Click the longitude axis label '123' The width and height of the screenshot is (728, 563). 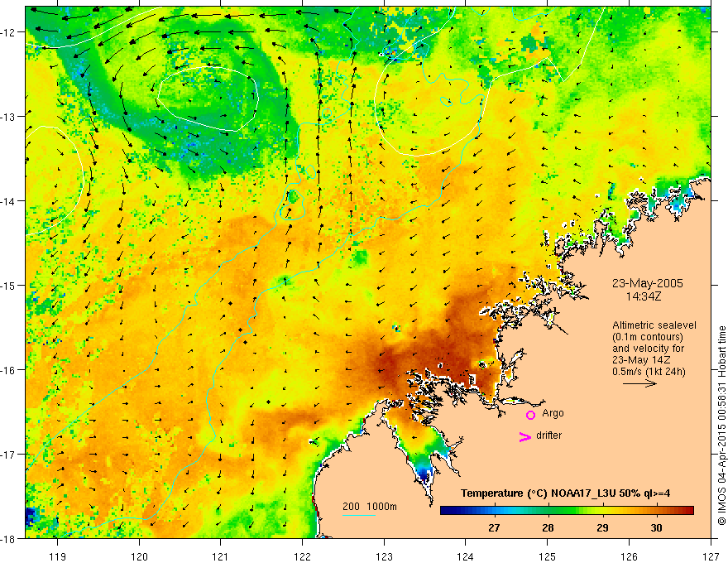384,556
